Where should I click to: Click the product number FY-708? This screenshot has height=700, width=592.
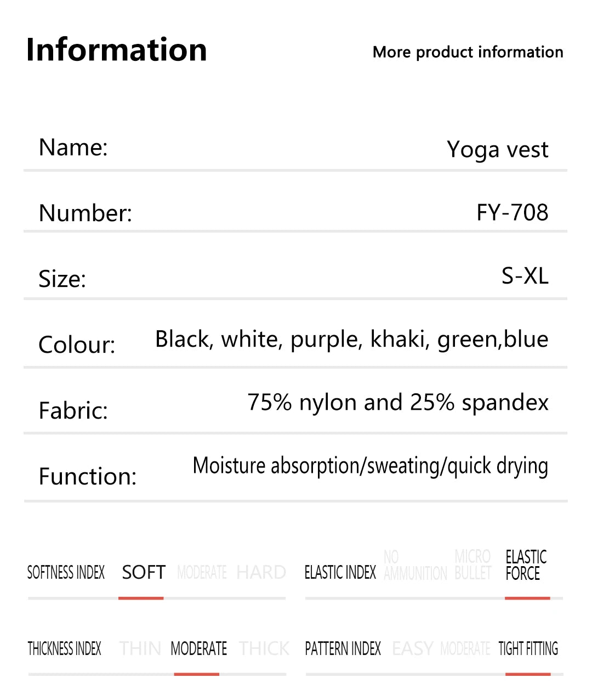512,212
